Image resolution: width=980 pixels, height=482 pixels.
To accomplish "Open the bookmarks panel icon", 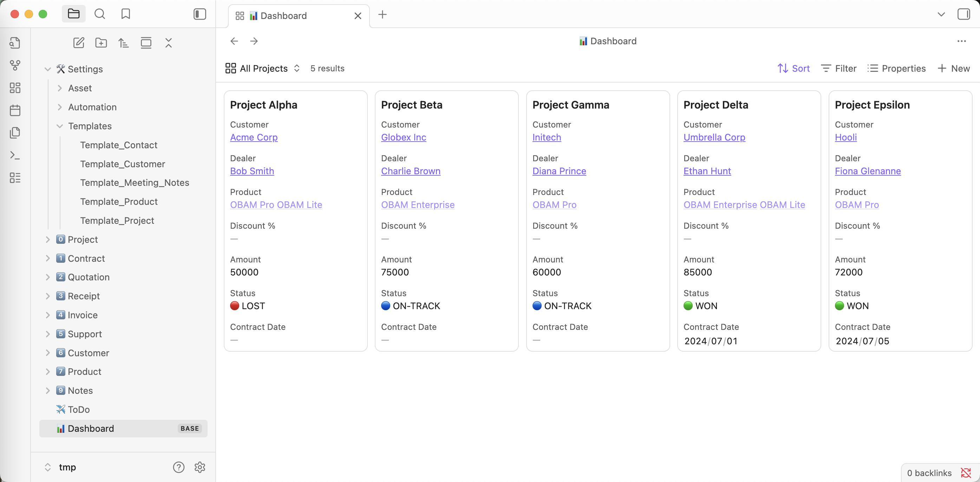I will click(125, 14).
